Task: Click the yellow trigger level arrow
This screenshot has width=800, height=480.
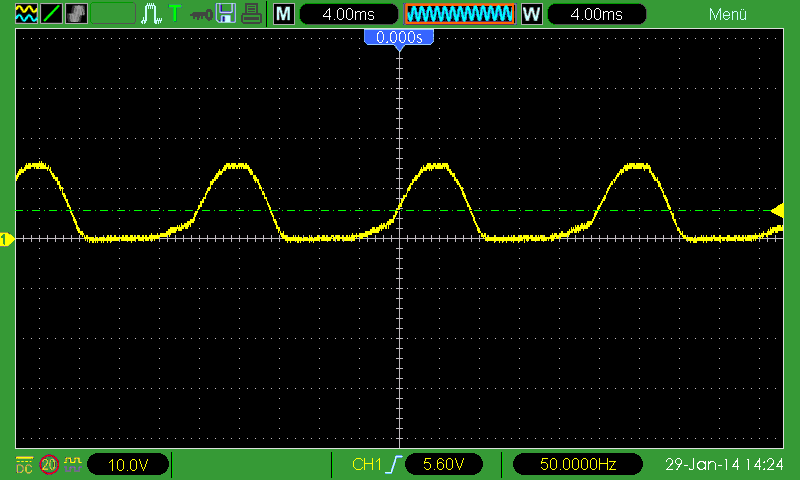Action: (x=778, y=210)
